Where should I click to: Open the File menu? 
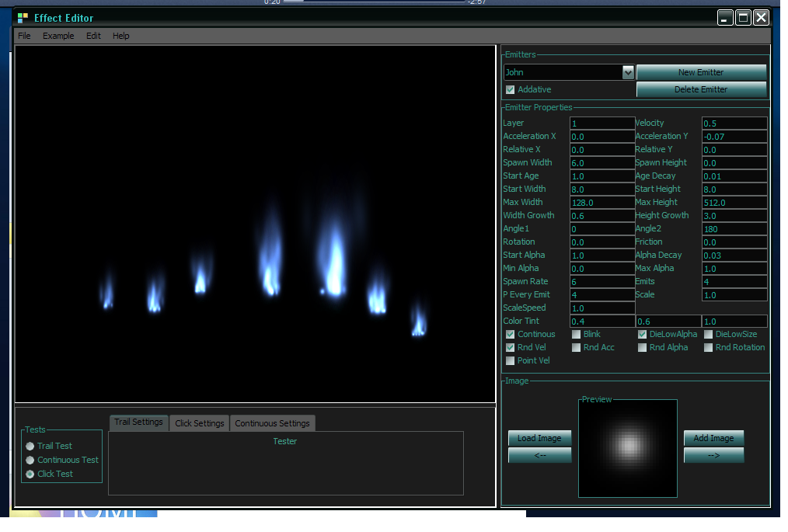pyautogui.click(x=24, y=36)
